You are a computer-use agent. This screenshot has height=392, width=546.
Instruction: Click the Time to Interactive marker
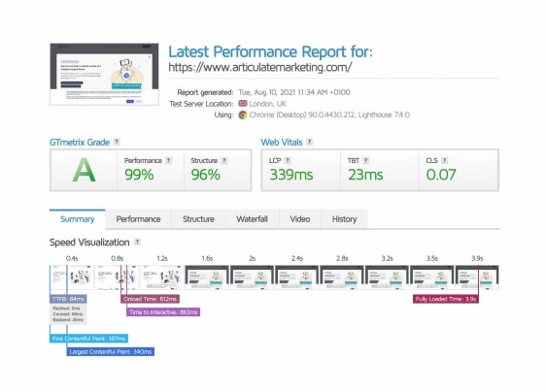click(163, 312)
